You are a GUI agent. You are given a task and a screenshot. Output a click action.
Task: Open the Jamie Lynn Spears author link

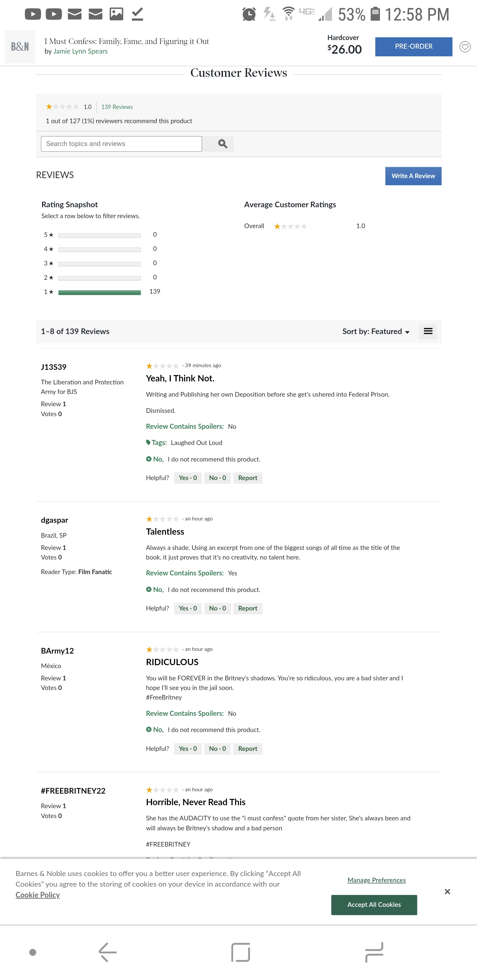80,51
